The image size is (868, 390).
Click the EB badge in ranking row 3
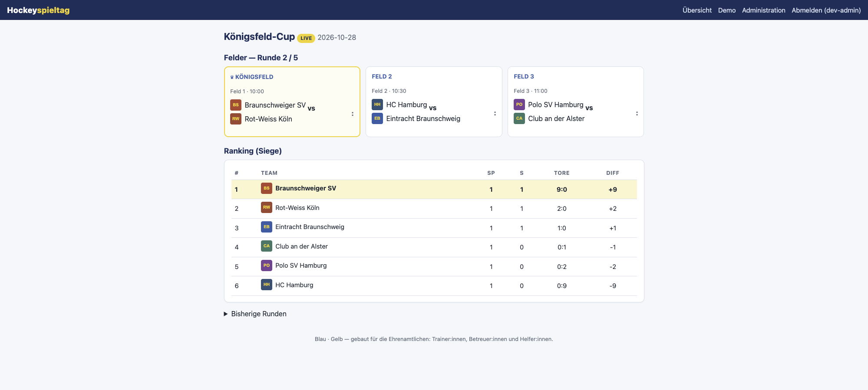267,227
